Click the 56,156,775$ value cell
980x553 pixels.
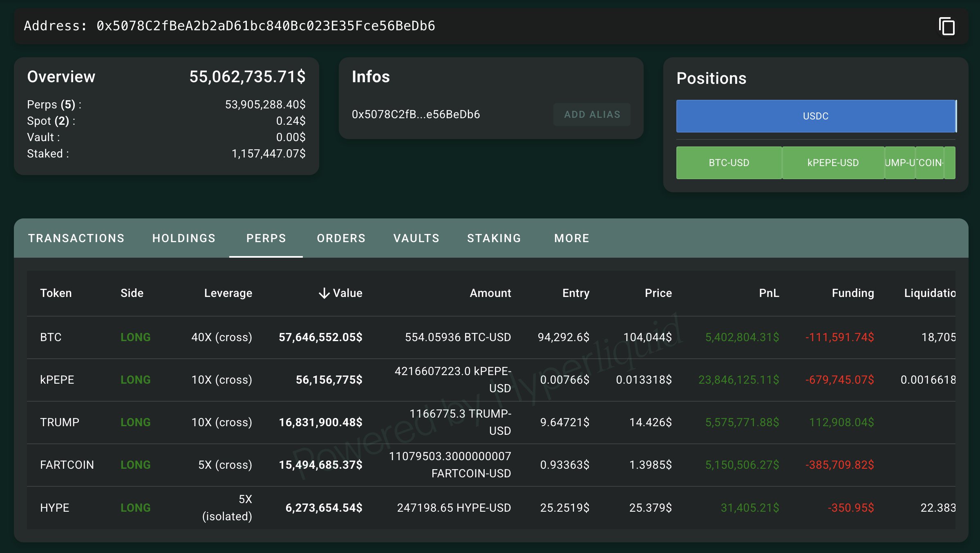(329, 380)
